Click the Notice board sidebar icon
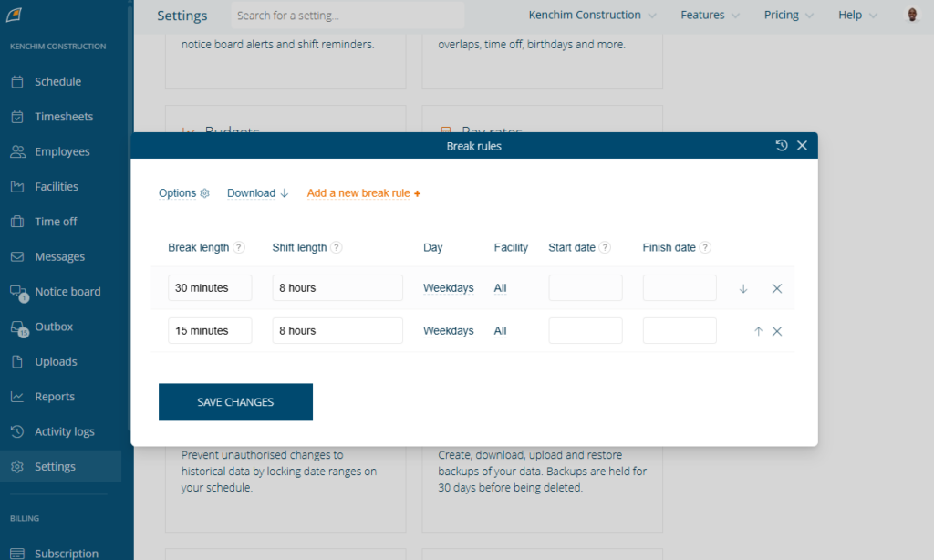 [18, 293]
